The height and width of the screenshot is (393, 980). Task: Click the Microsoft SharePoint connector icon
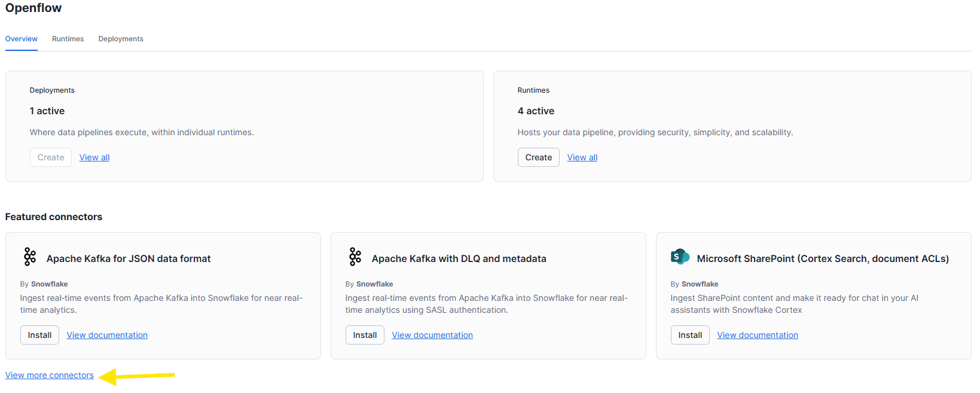click(x=680, y=257)
